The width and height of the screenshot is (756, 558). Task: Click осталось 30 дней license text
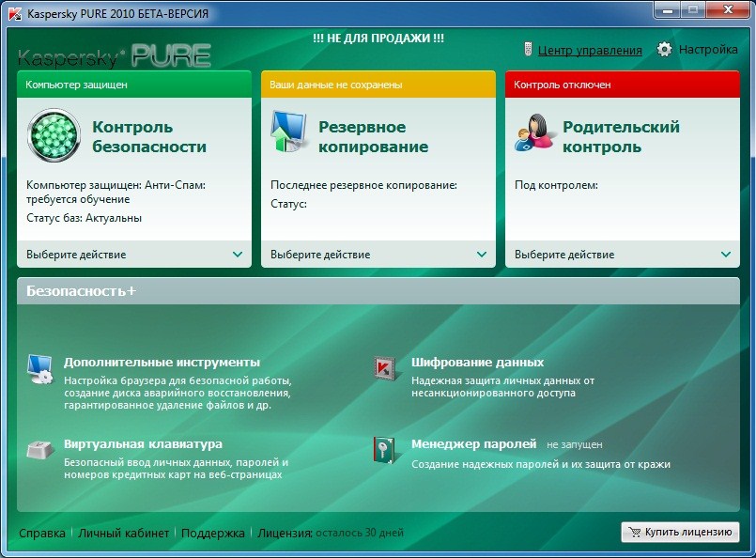360,533
